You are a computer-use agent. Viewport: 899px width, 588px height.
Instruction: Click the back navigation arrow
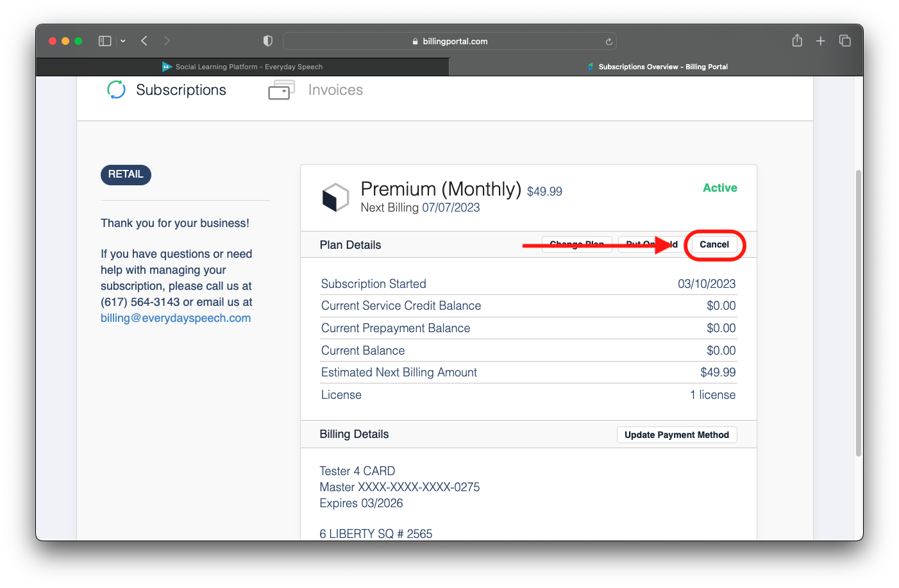tap(144, 40)
